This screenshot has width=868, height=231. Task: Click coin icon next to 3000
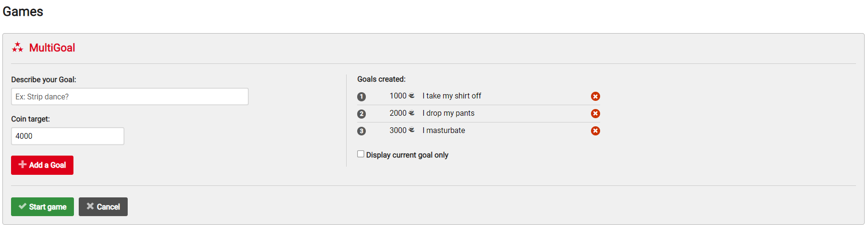click(x=411, y=130)
